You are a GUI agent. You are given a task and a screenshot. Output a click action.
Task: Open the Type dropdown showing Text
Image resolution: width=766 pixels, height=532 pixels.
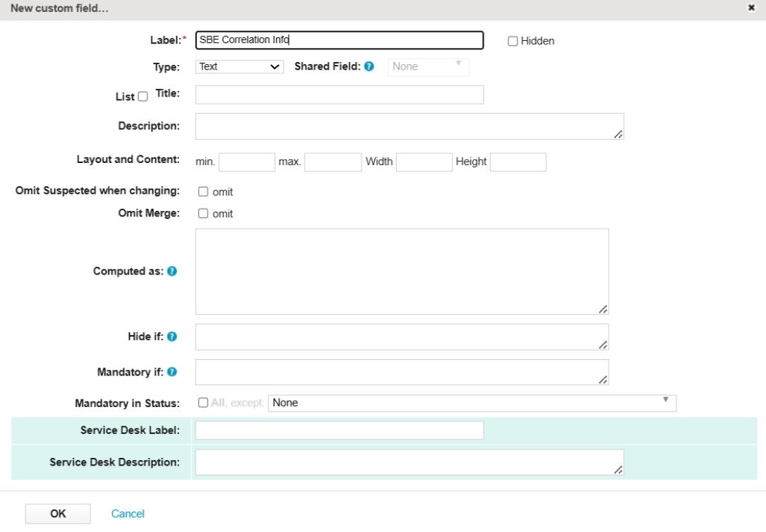[x=239, y=67]
